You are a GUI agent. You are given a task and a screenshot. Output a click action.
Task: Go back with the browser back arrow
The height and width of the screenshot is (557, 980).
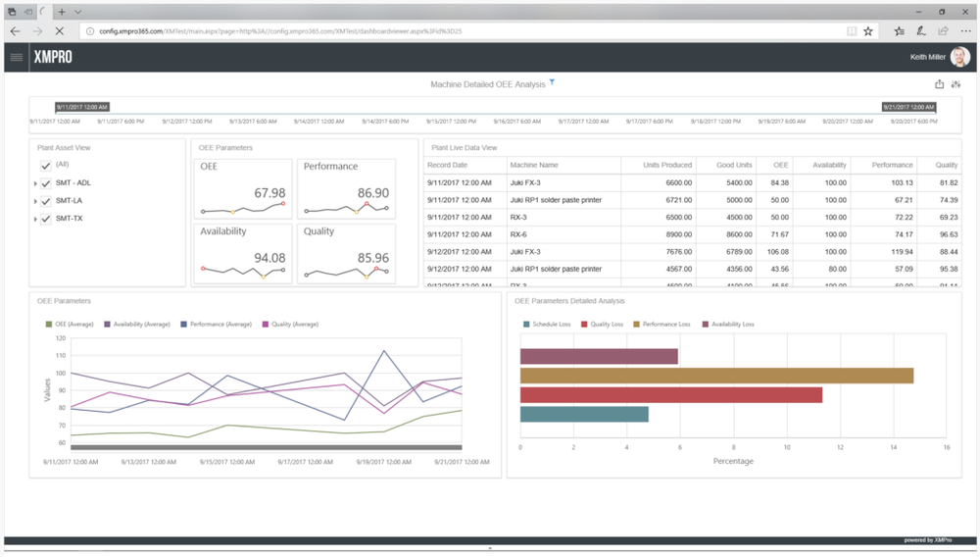point(16,31)
